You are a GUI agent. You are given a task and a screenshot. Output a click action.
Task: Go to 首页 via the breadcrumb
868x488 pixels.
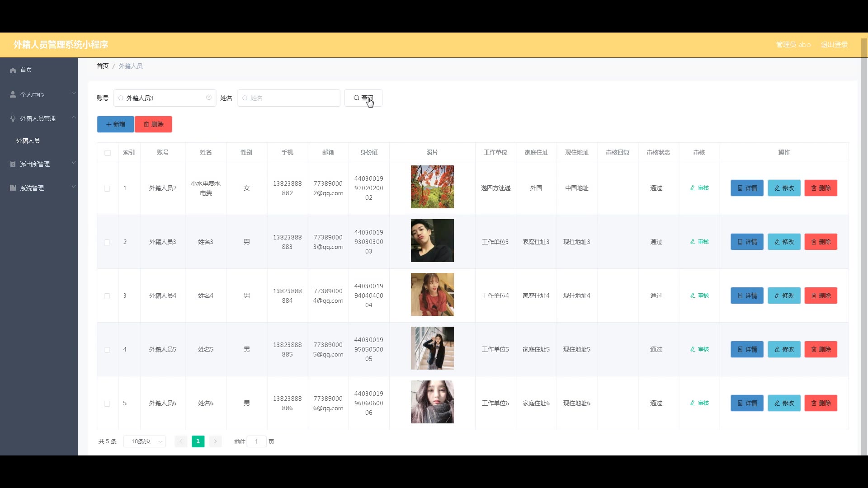pyautogui.click(x=103, y=66)
